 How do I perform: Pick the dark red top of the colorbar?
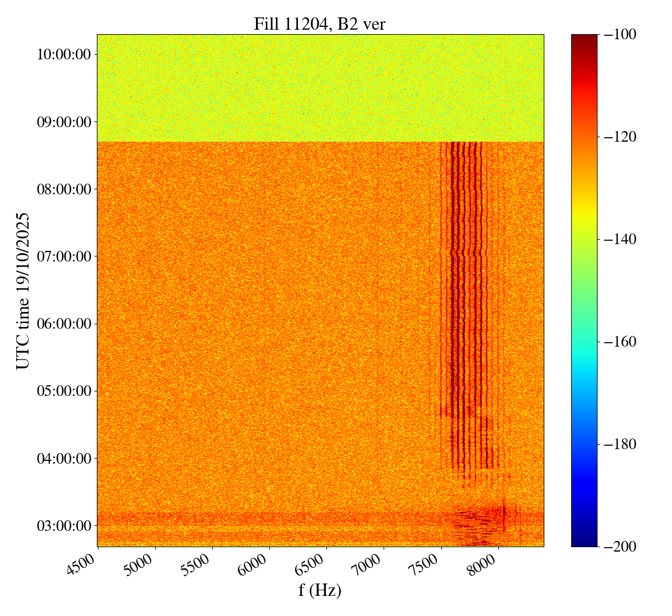tap(584, 39)
